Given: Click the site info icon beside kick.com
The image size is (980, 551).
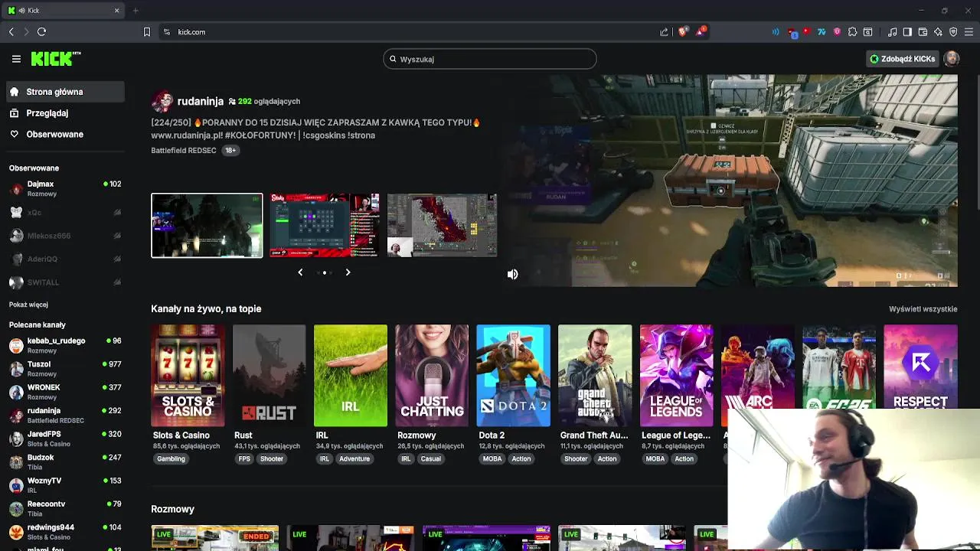Looking at the screenshot, I should (167, 32).
